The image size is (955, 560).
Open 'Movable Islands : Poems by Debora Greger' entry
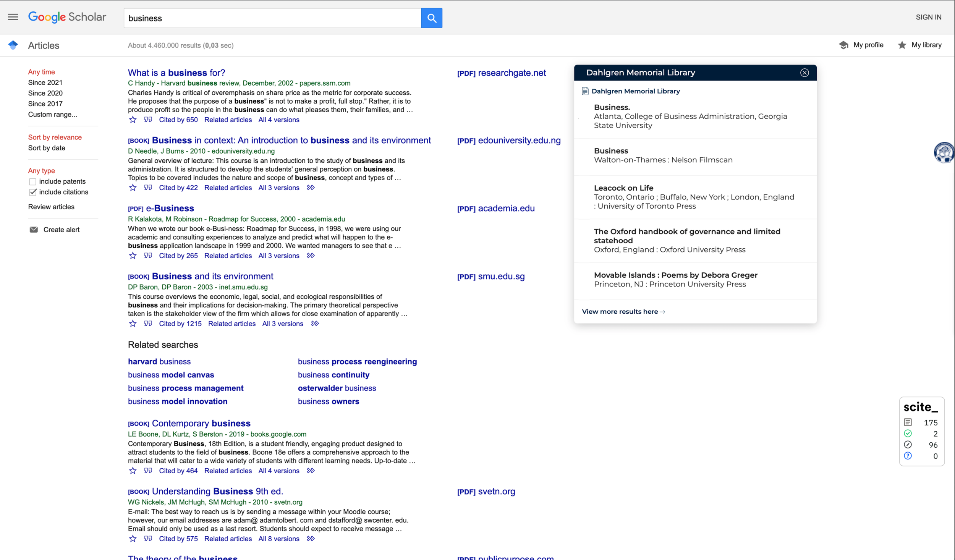675,275
